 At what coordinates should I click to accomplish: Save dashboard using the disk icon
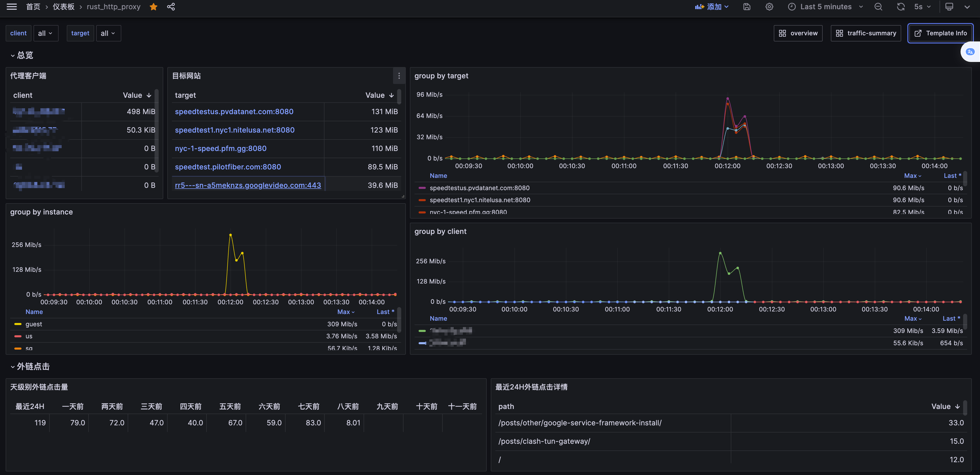[746, 7]
